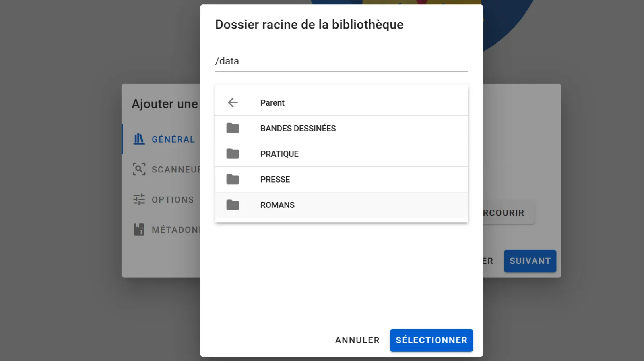Click the folder icon for BANDES DESSINÉES
This screenshot has width=644, height=361.
point(233,128)
